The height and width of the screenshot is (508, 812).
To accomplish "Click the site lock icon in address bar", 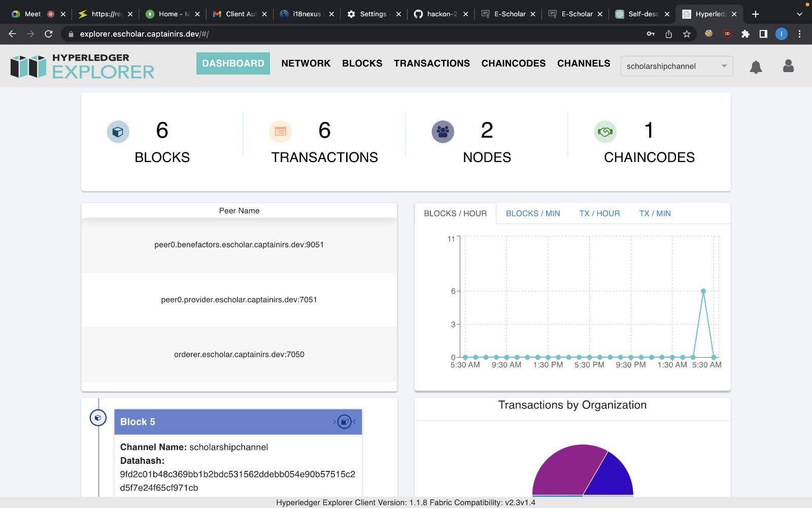I will click(71, 34).
